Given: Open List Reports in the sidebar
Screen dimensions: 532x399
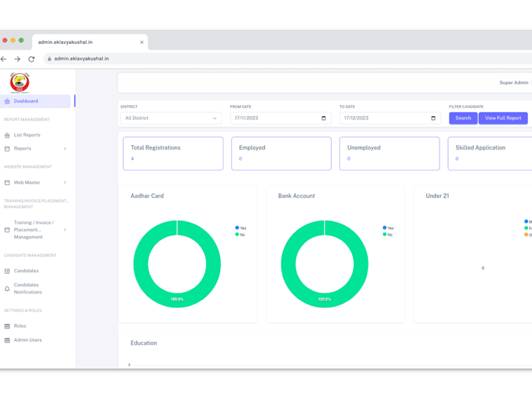Looking at the screenshot, I should pos(27,135).
